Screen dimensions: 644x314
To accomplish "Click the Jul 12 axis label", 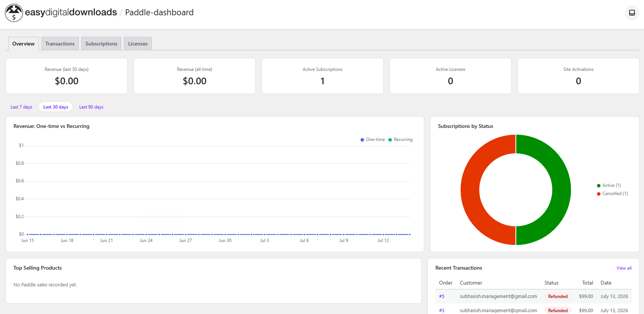I will click(x=383, y=241).
